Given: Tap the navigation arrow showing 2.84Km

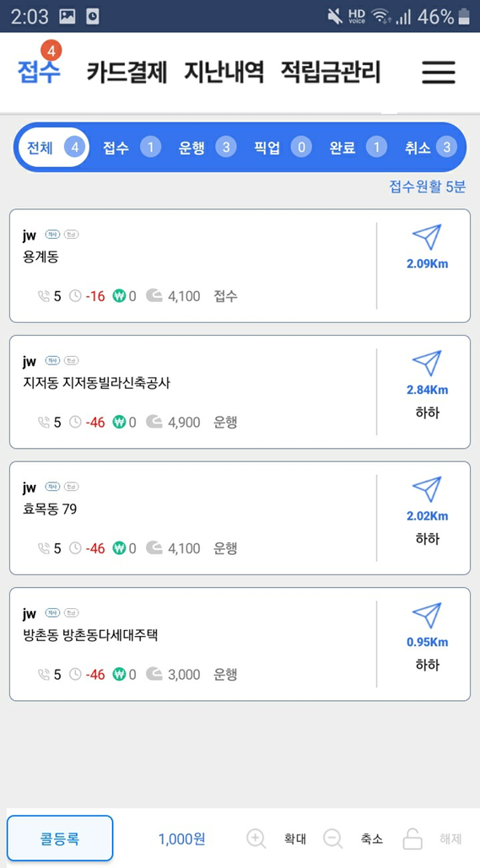Looking at the screenshot, I should (427, 363).
